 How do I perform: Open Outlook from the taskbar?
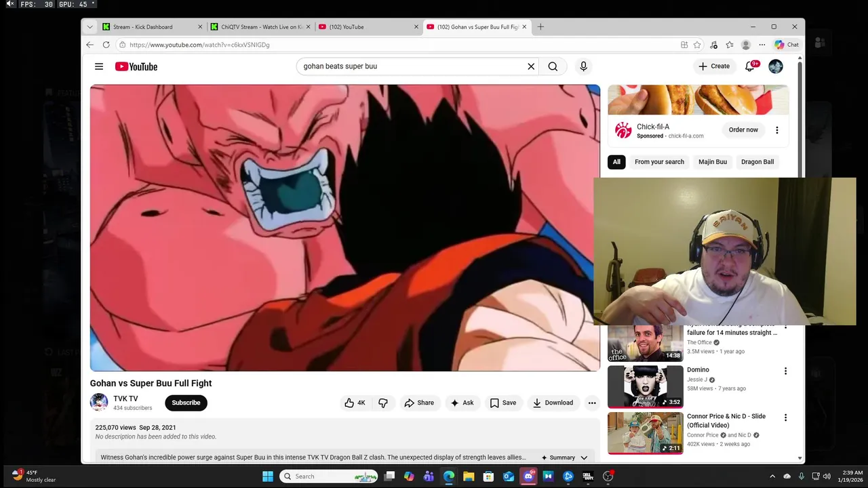(x=509, y=476)
